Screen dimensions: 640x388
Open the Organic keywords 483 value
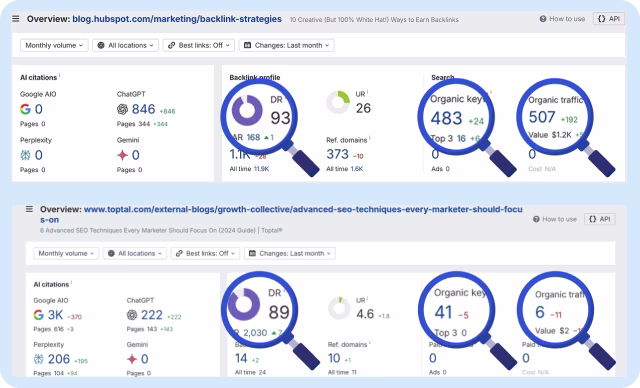pos(447,118)
